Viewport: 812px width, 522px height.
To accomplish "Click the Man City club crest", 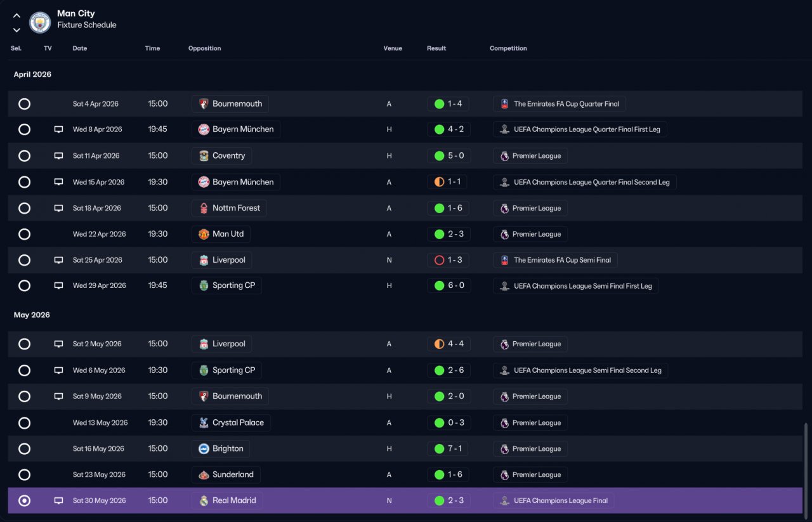I will [40, 23].
